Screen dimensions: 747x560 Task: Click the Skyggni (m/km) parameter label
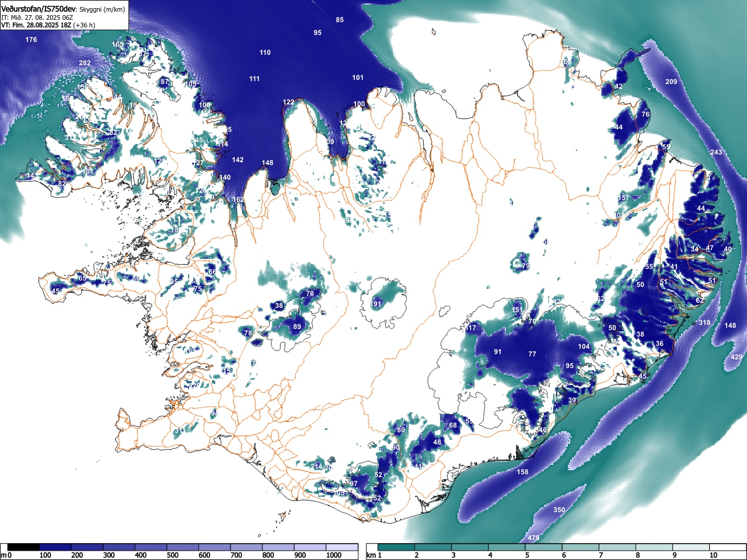coord(102,10)
